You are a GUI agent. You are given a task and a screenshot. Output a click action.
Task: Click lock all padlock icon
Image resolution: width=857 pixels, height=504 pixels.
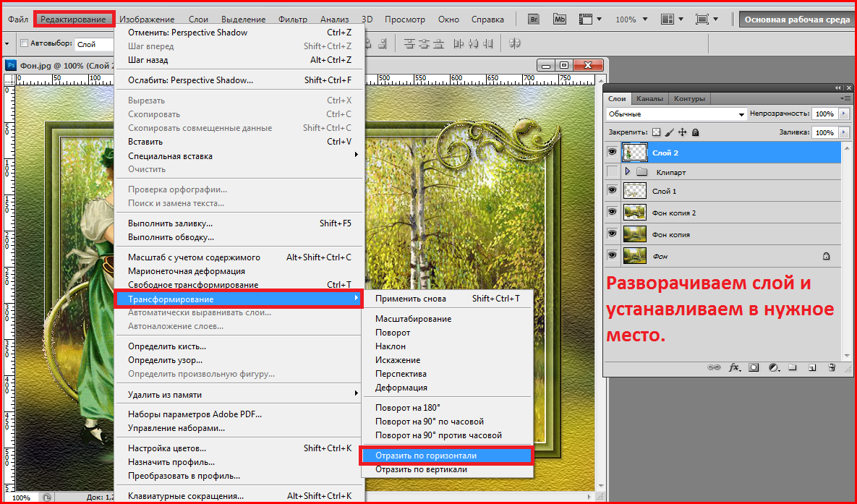(695, 132)
